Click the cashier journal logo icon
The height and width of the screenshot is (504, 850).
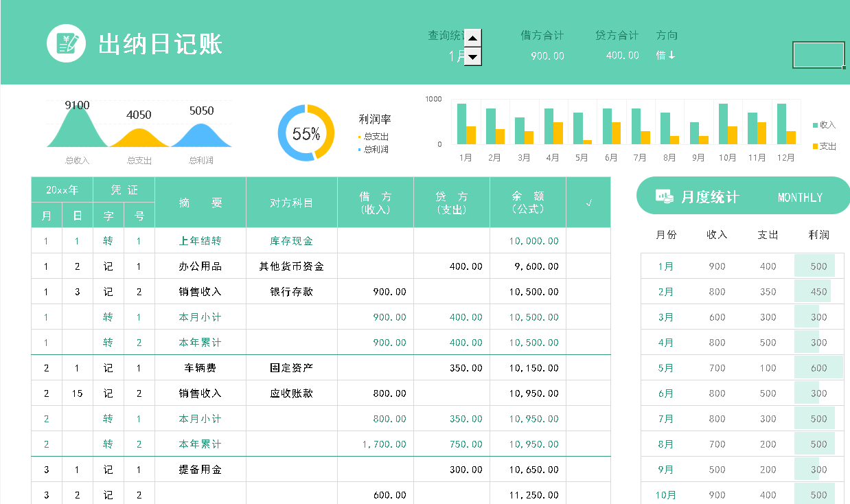(66, 43)
